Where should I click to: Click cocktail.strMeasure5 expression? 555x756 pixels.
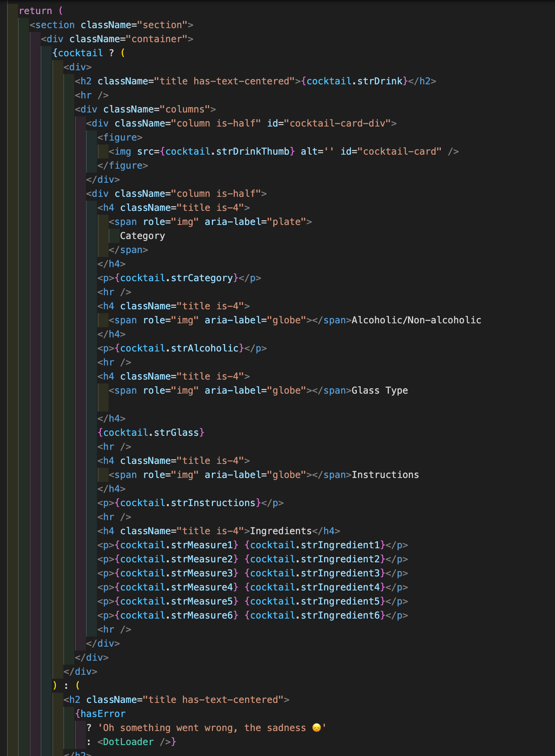(176, 601)
